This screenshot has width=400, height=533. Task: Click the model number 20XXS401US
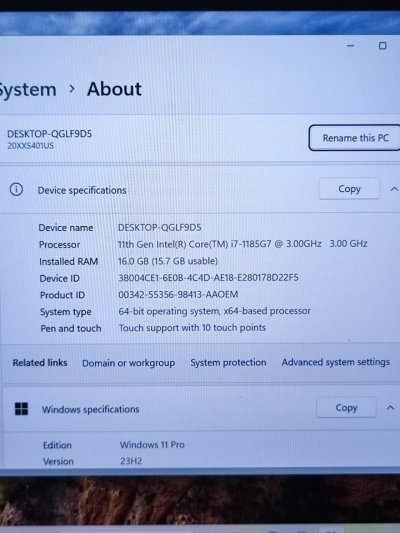pos(31,146)
